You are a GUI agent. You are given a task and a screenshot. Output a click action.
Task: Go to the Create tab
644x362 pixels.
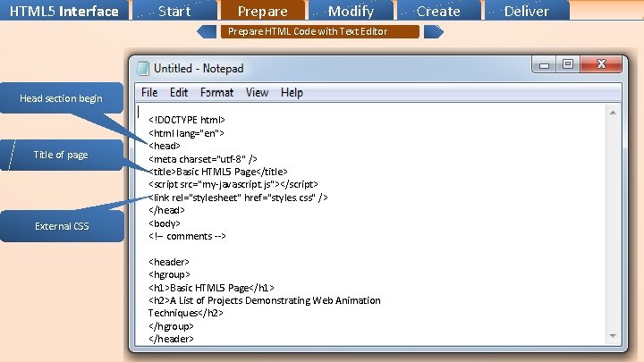pos(438,10)
